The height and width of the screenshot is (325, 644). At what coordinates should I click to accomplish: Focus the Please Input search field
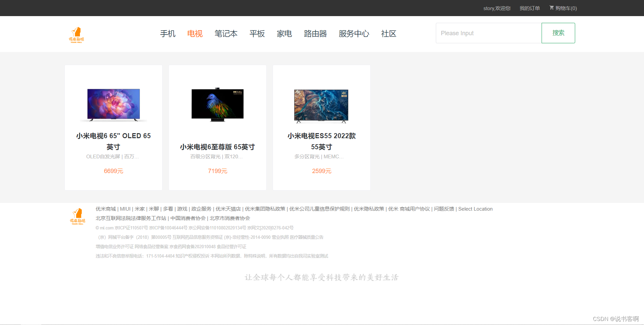pyautogui.click(x=489, y=33)
